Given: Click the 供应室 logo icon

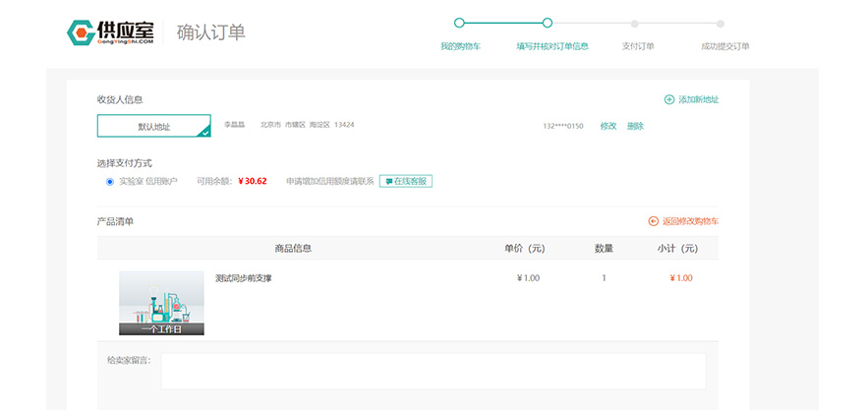Looking at the screenshot, I should coord(81,32).
